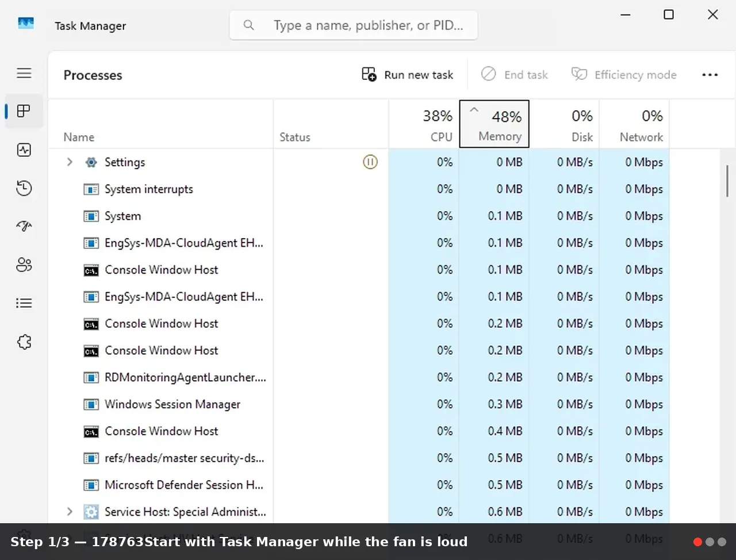Expand Service Host: Special Administration group

[70, 512]
